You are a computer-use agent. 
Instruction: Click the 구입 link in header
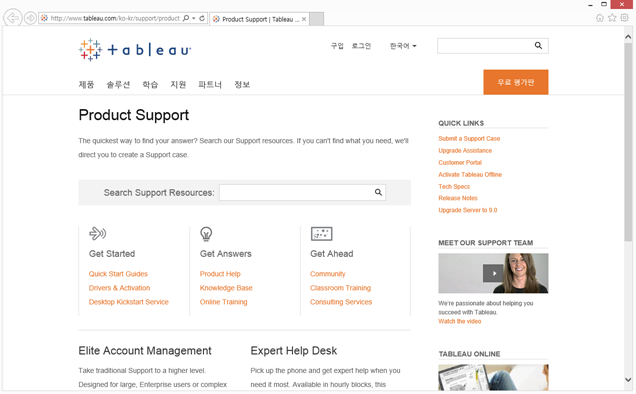click(337, 46)
